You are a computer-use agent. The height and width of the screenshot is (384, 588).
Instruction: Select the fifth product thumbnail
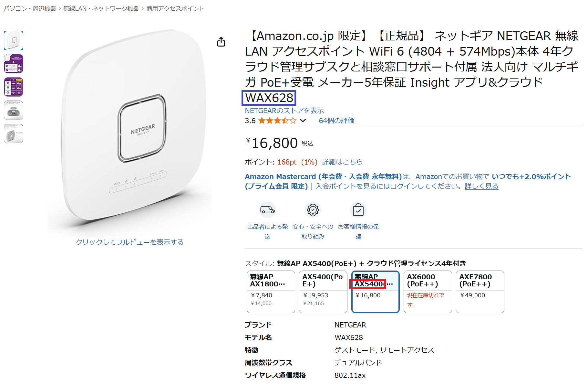click(x=14, y=133)
